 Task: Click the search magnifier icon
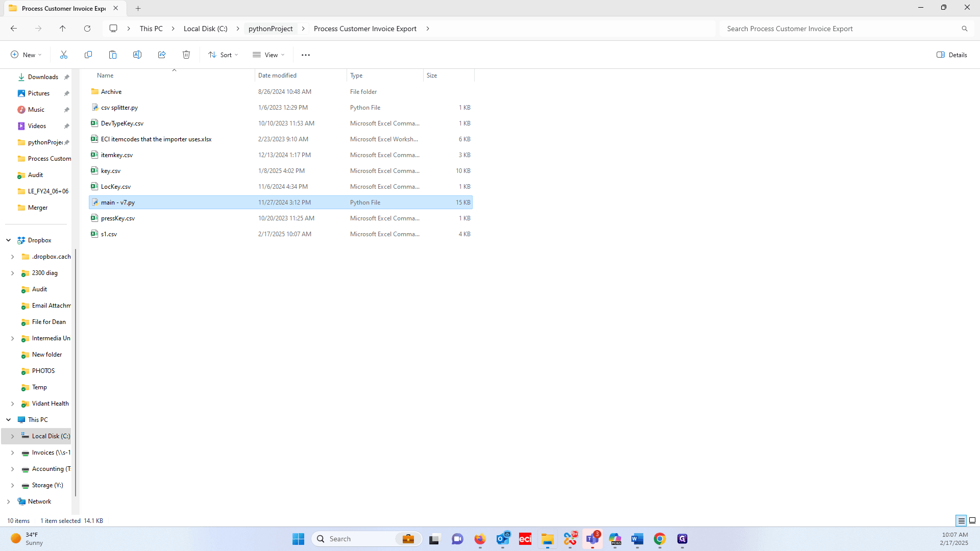point(965,29)
